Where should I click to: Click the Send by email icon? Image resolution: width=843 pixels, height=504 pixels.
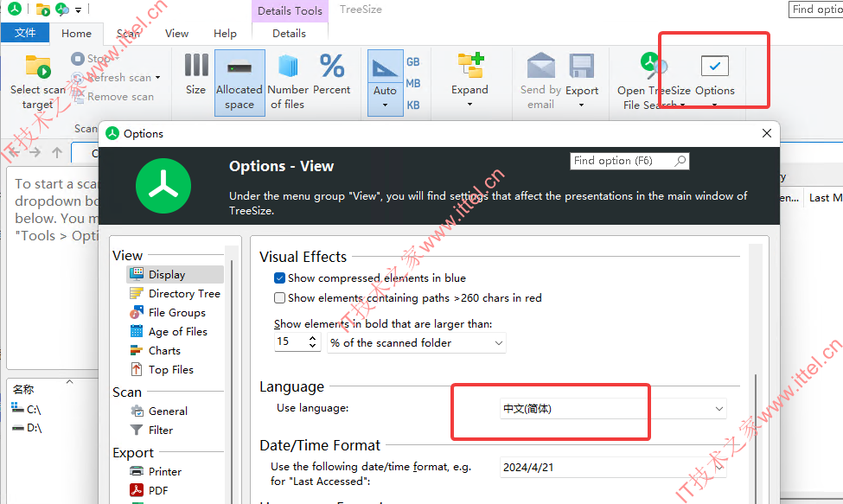click(541, 66)
